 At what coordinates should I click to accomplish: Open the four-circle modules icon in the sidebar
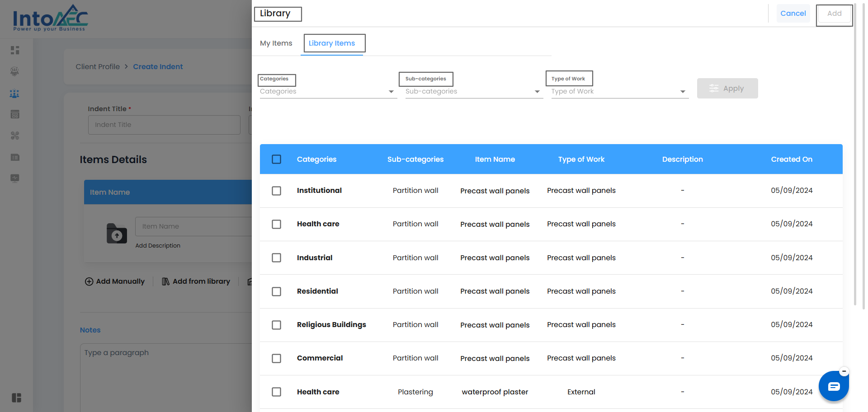15,136
